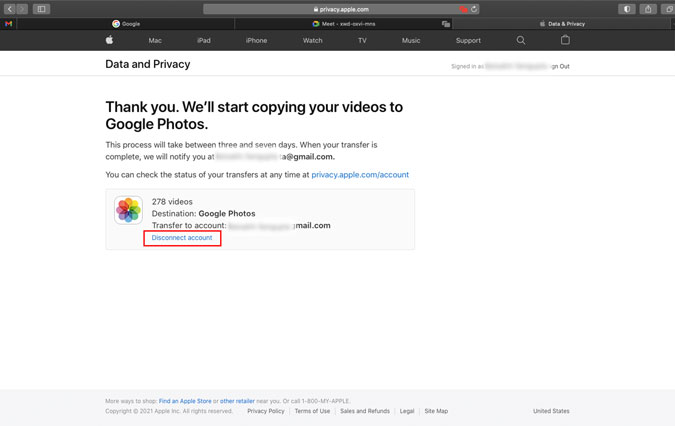This screenshot has width=675, height=426.
Task: Go forward with Safari's forward arrow
Action: (x=22, y=9)
